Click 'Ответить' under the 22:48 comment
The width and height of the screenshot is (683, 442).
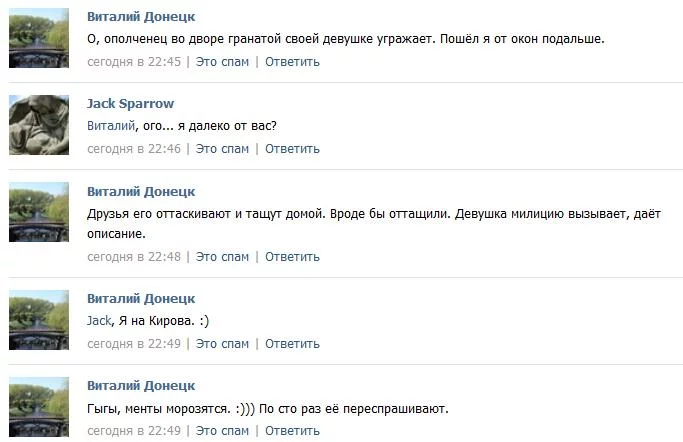click(x=292, y=257)
